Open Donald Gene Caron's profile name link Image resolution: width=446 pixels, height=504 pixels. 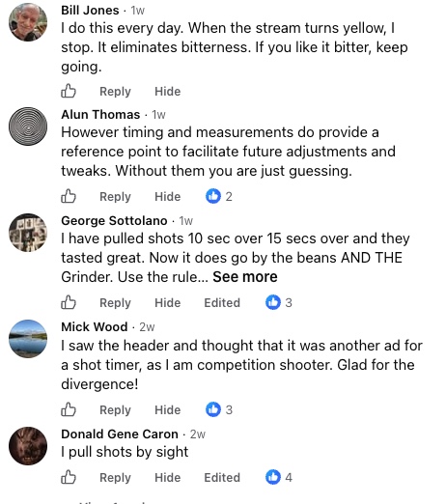point(120,434)
